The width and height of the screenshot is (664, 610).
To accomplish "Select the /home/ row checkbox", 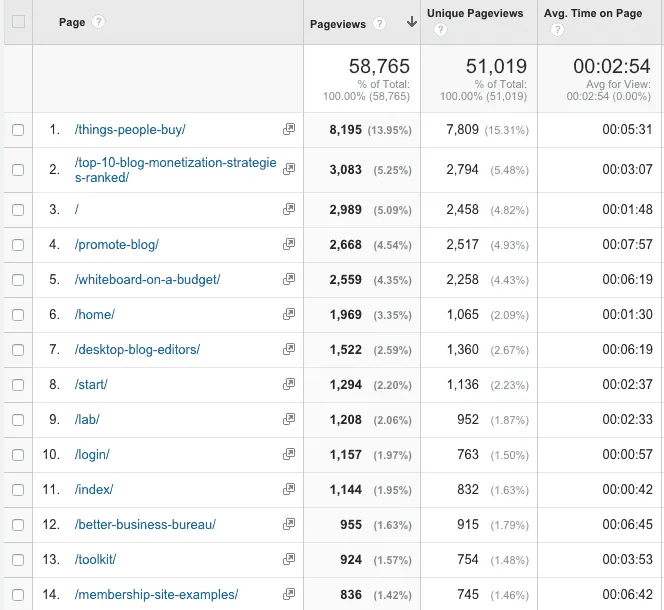I will coord(18,315).
